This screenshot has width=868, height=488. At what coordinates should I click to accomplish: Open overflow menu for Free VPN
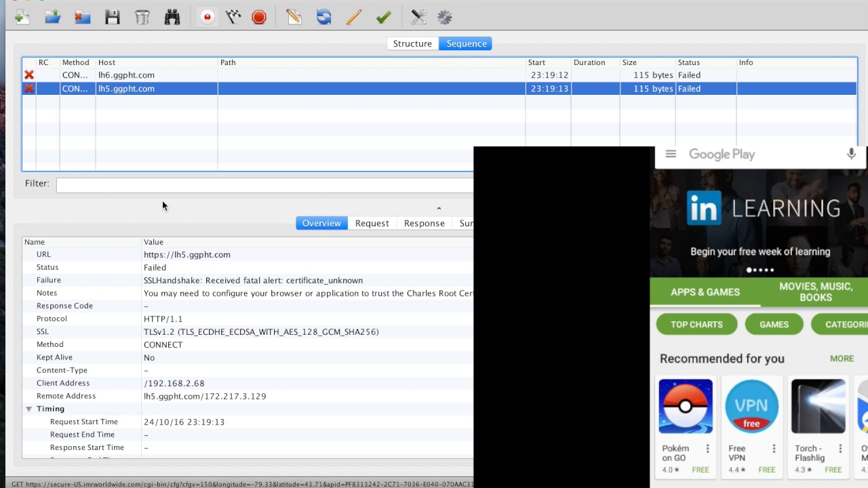coord(774,449)
